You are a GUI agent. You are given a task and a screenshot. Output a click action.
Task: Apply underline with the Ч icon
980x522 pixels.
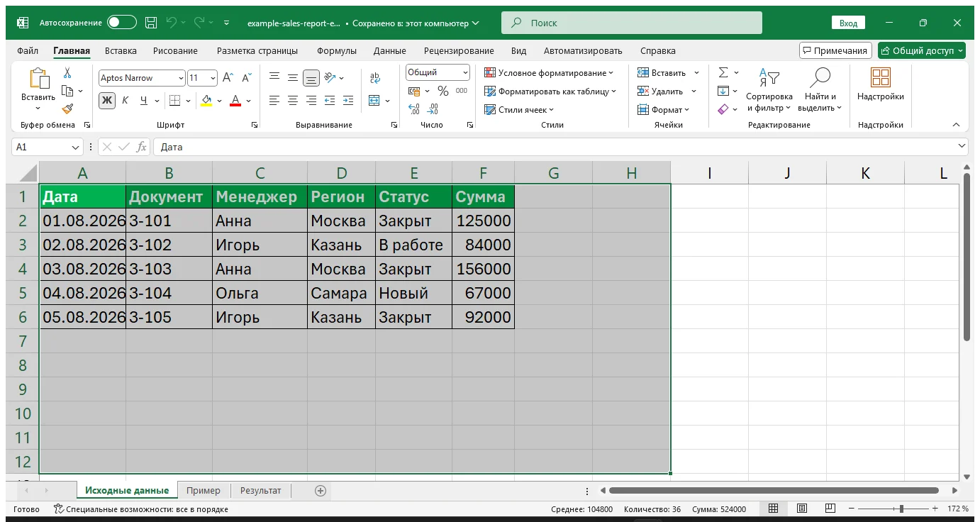click(145, 100)
